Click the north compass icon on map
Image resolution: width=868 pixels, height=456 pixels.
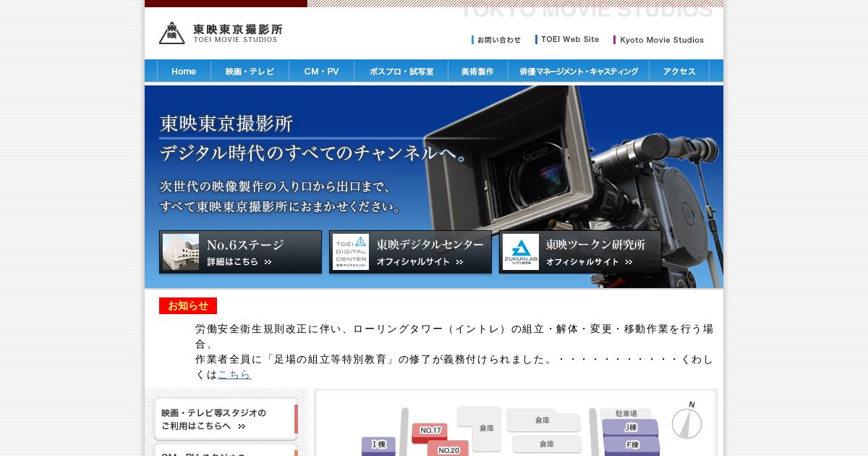[686, 421]
